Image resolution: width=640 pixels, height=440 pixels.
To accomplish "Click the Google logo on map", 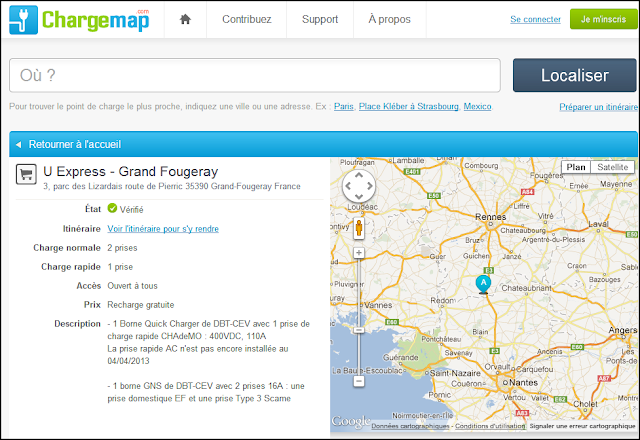I will point(351,421).
